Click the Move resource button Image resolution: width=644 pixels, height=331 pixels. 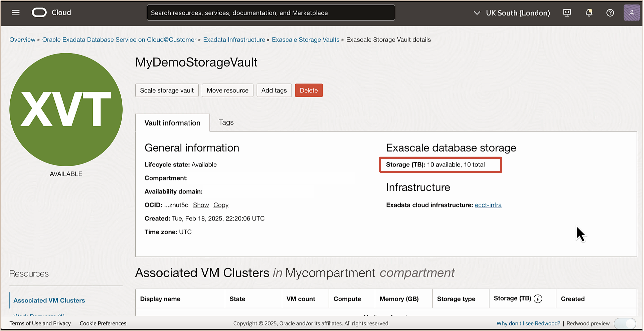click(228, 90)
